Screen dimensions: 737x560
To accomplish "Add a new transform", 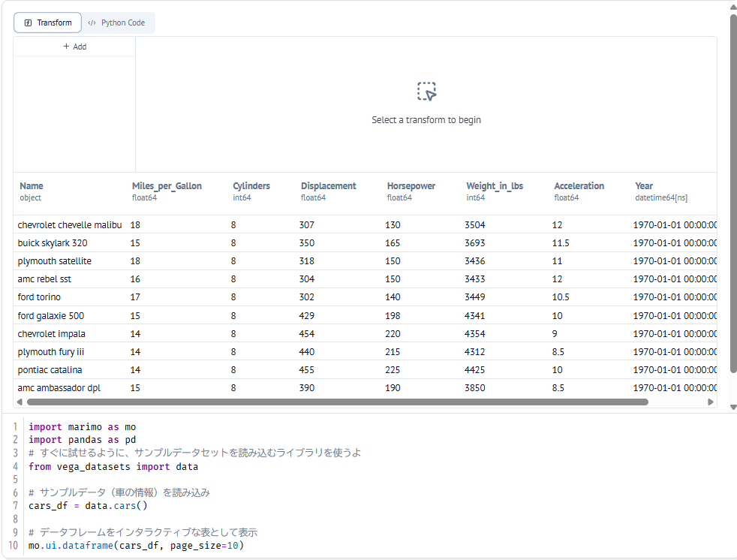I will click(75, 47).
